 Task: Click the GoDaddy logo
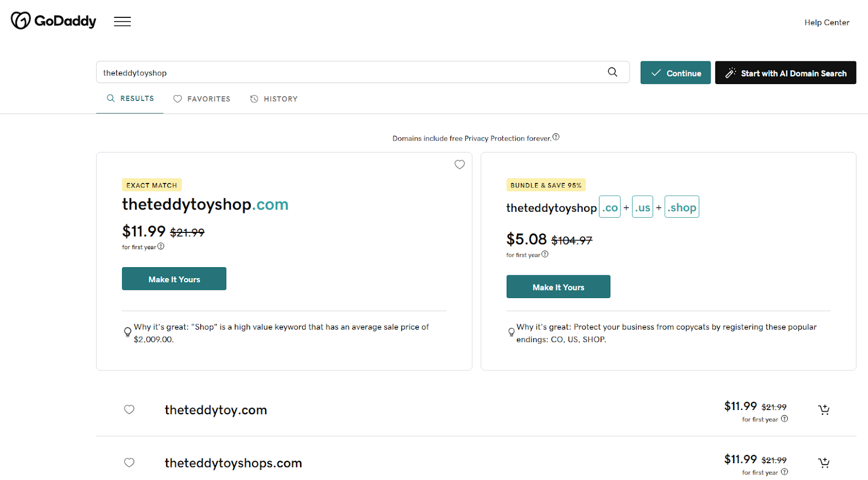tap(53, 21)
